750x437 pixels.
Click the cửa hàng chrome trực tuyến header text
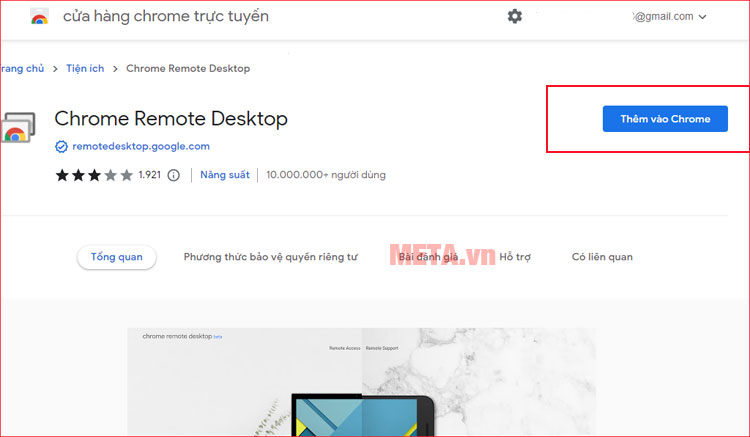pyautogui.click(x=166, y=17)
